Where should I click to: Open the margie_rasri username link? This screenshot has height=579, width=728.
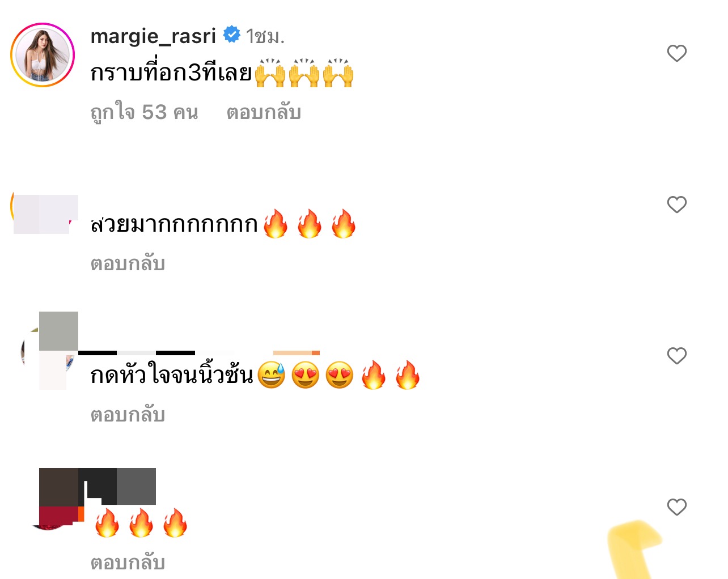click(153, 36)
